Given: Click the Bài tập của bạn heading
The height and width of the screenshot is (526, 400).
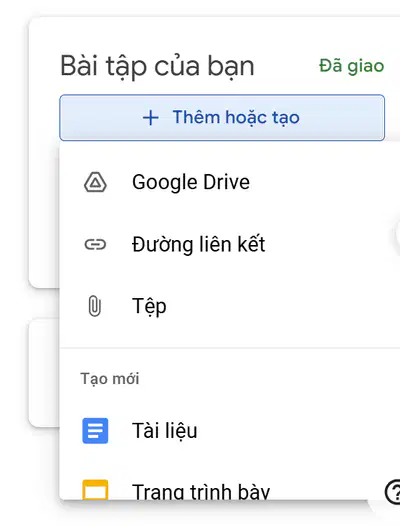Looking at the screenshot, I should click(157, 66).
